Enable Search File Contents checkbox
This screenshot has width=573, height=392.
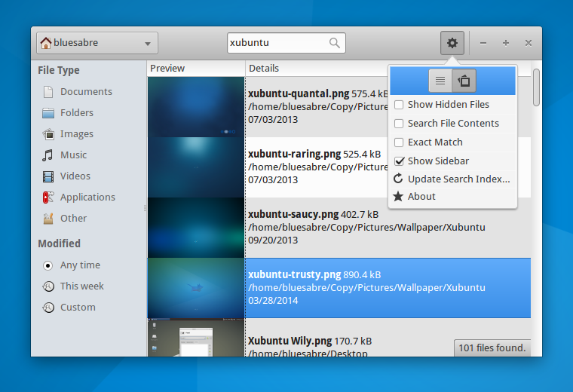click(399, 124)
